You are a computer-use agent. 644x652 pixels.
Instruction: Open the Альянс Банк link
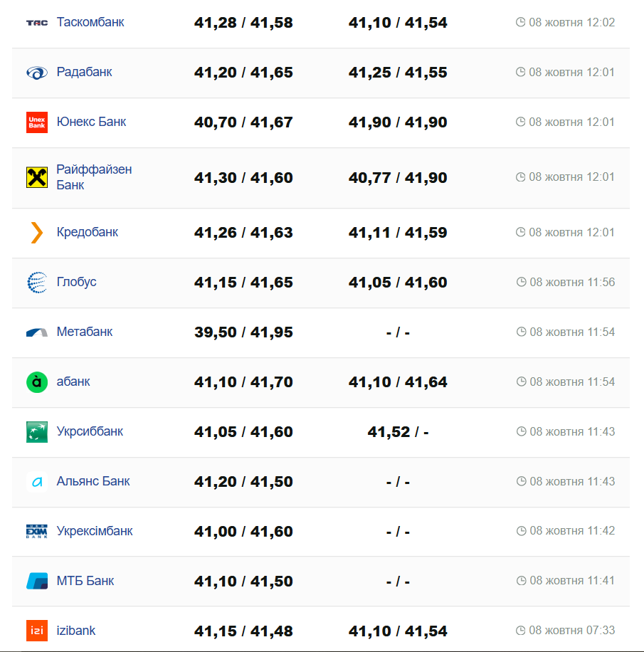click(x=93, y=481)
